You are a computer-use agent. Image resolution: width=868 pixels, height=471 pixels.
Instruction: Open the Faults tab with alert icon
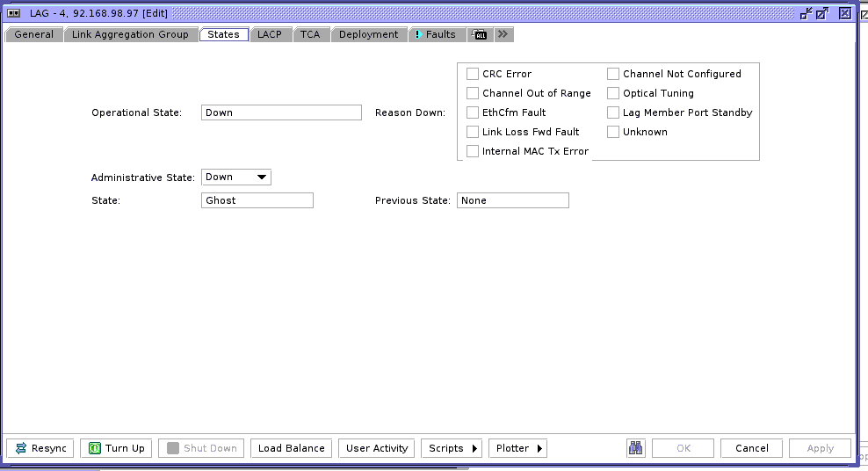coord(435,34)
